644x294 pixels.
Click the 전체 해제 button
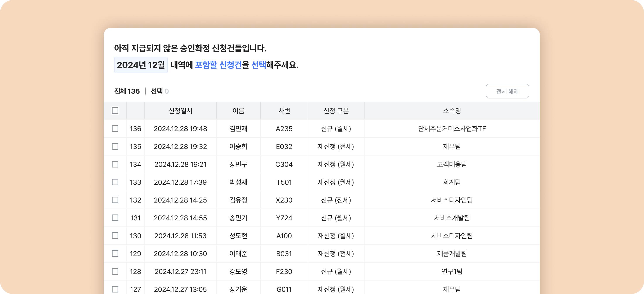tap(507, 91)
